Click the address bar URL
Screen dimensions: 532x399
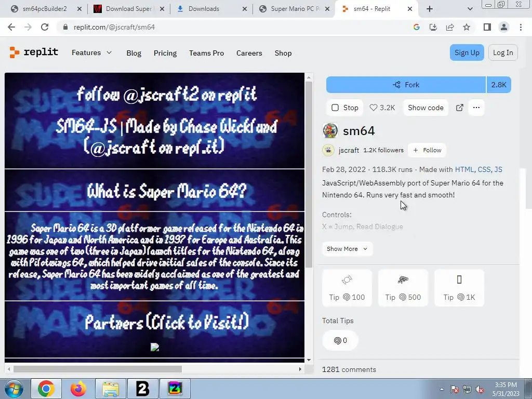click(114, 27)
